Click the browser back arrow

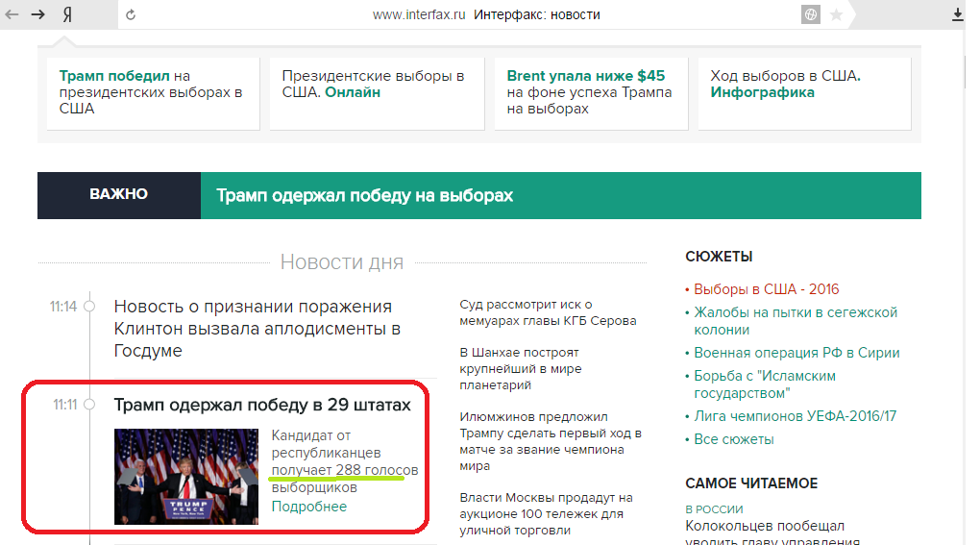12,14
